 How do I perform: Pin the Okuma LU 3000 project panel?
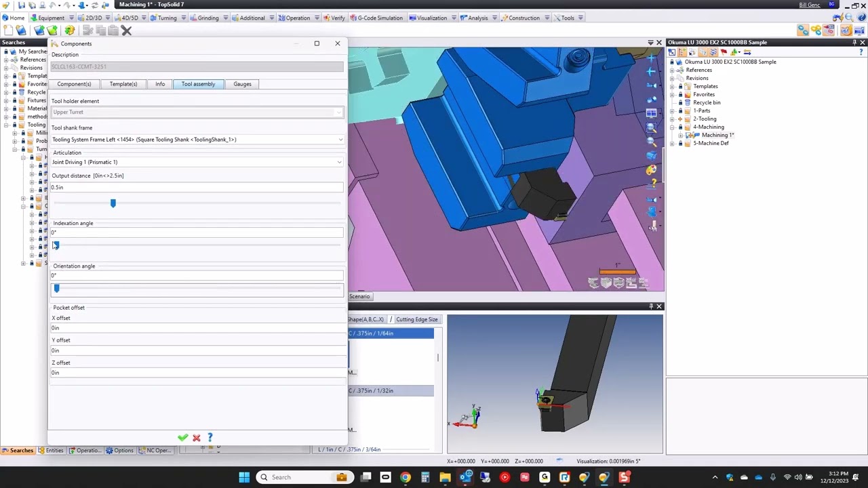854,42
